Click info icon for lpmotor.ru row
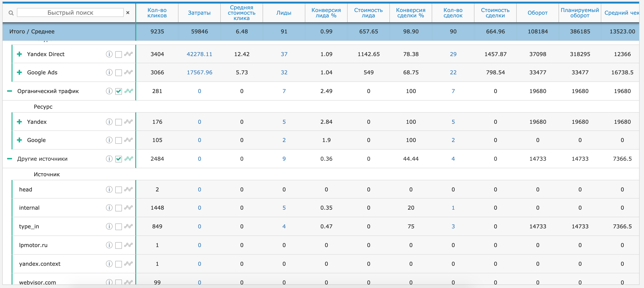 pyautogui.click(x=109, y=245)
